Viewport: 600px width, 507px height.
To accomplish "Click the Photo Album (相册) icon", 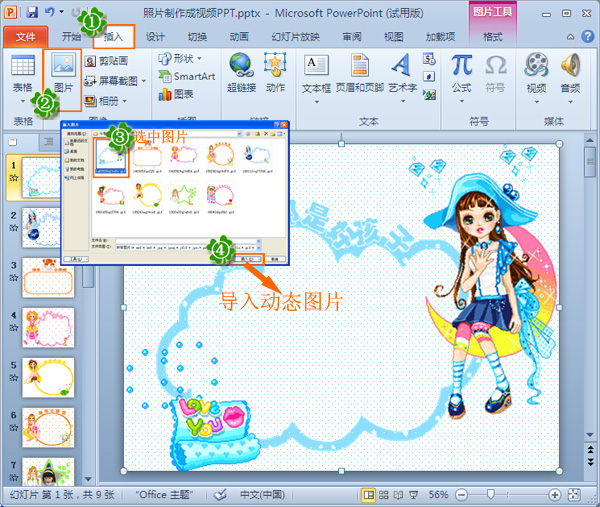I will pos(90,101).
